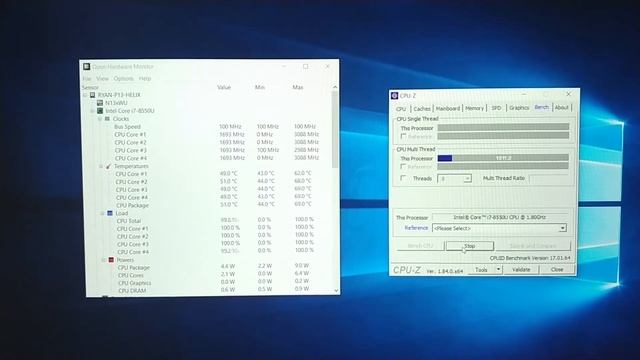Collapse the Temperatures group
This screenshot has width=640, height=360.
[101, 166]
